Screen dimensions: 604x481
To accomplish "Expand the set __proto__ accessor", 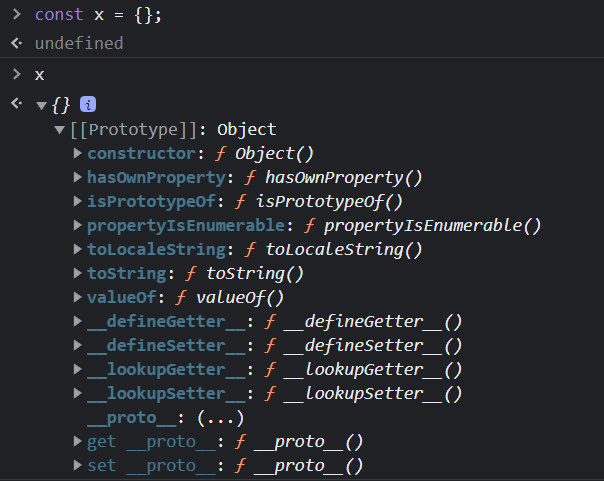I will pos(78,466).
